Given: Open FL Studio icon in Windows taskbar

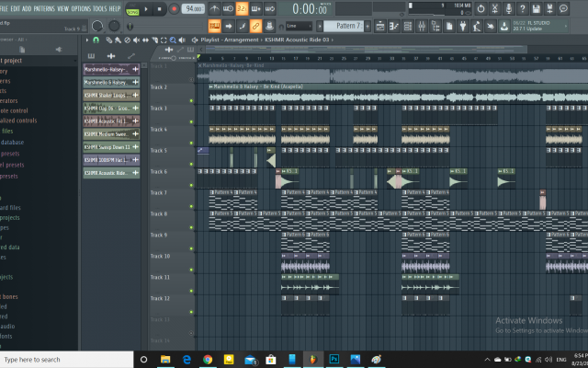Looking at the screenshot, I should [x=313, y=360].
